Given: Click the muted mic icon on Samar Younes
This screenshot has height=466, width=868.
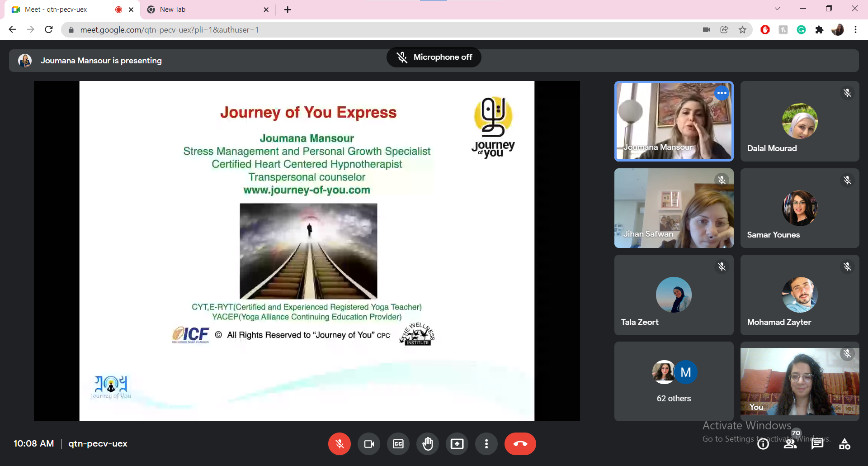Looking at the screenshot, I should (847, 181).
